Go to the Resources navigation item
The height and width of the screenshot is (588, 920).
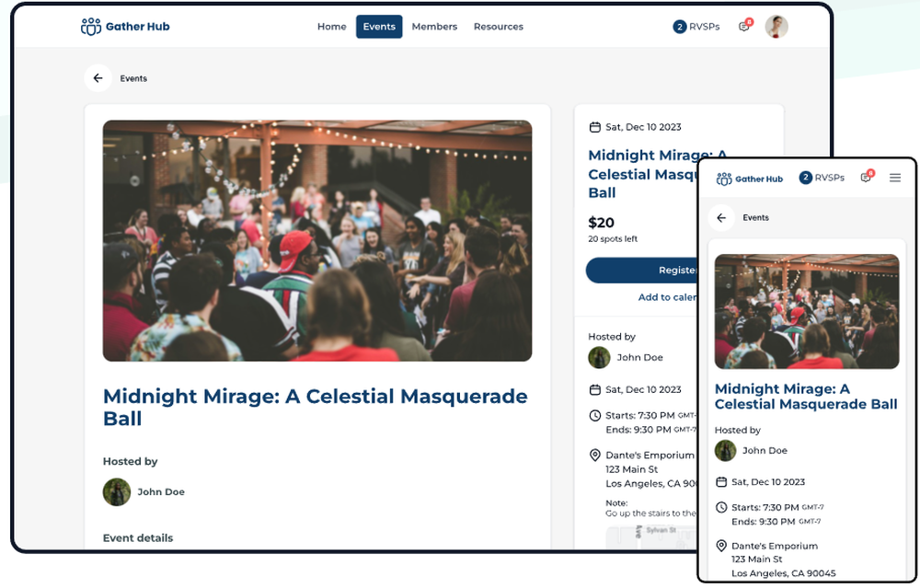point(498,27)
